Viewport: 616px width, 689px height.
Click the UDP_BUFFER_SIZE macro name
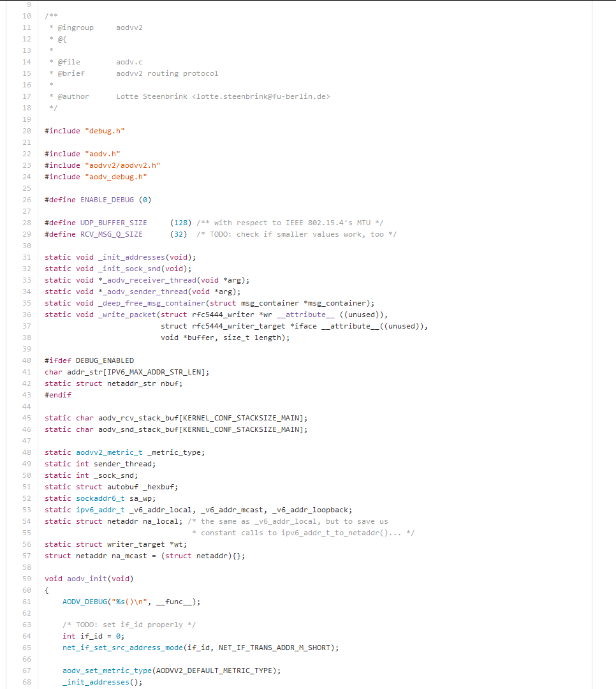(114, 223)
